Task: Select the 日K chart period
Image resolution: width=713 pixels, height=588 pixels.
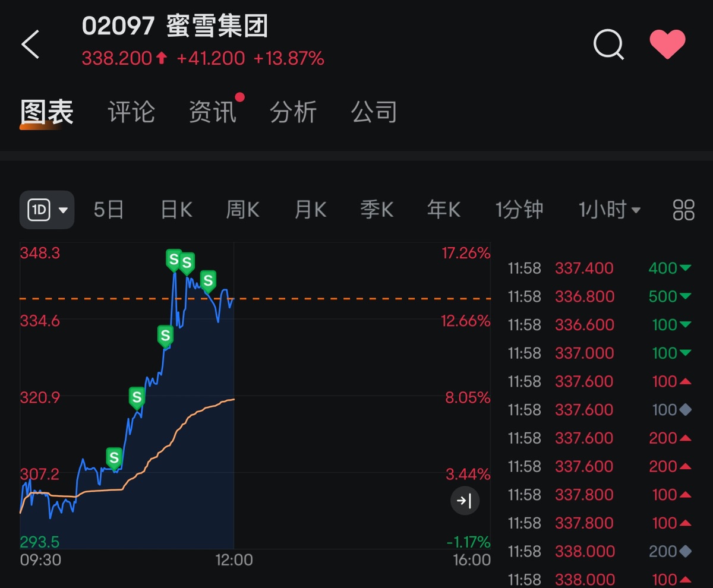Action: [176, 210]
